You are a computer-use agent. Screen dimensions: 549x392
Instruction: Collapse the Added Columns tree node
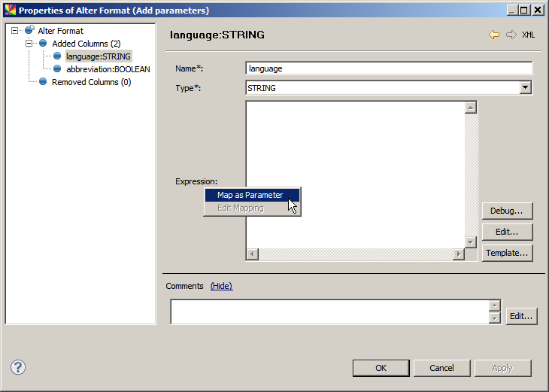[x=29, y=44]
